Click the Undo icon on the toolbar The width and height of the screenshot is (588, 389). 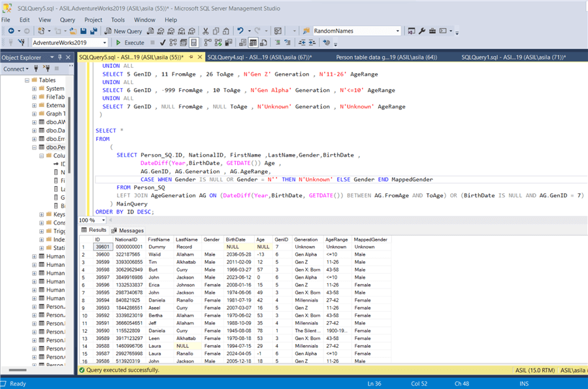tap(239, 31)
